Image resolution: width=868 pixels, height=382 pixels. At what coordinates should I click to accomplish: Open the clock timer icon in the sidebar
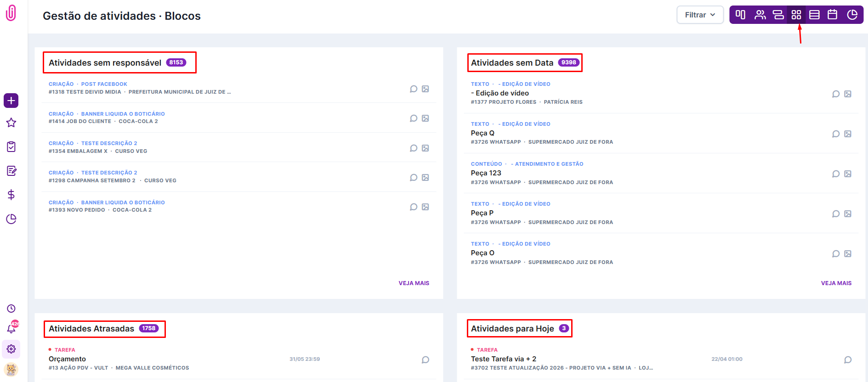point(11,309)
